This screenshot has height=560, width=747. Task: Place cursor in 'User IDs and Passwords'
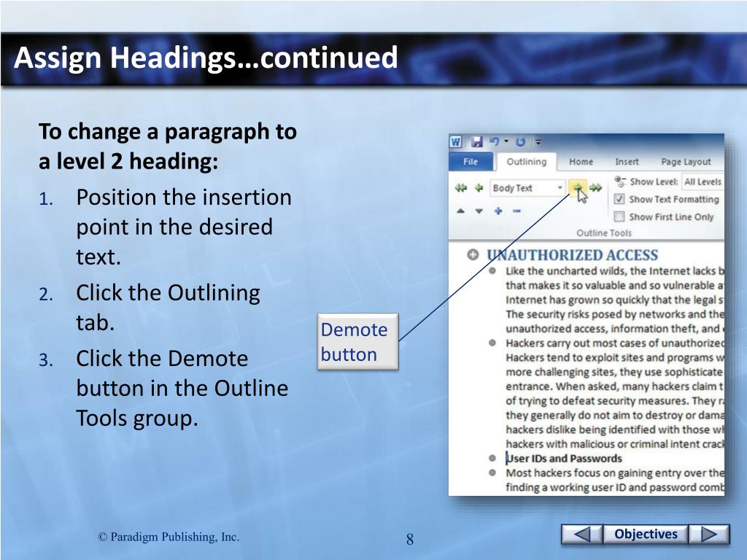[x=564, y=458]
